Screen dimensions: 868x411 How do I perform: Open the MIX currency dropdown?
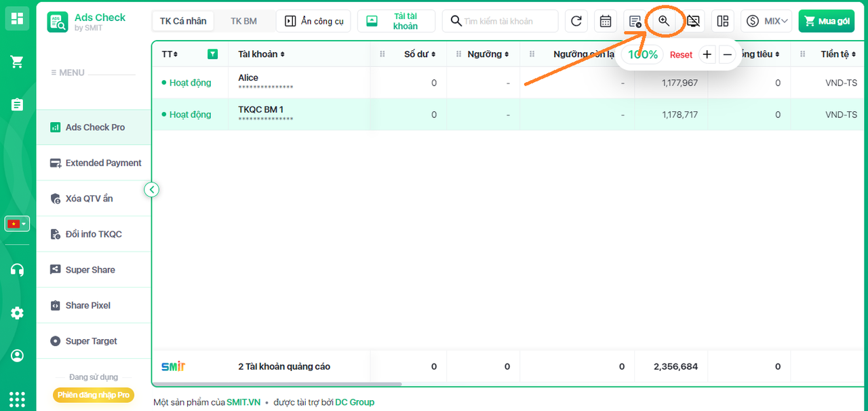(767, 21)
